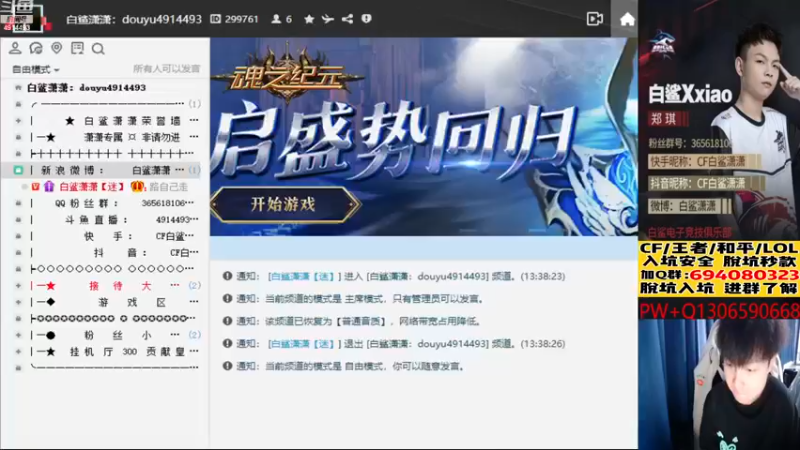Select root channel 白鲨潇潇: douyu4914493 in tree

pos(86,88)
